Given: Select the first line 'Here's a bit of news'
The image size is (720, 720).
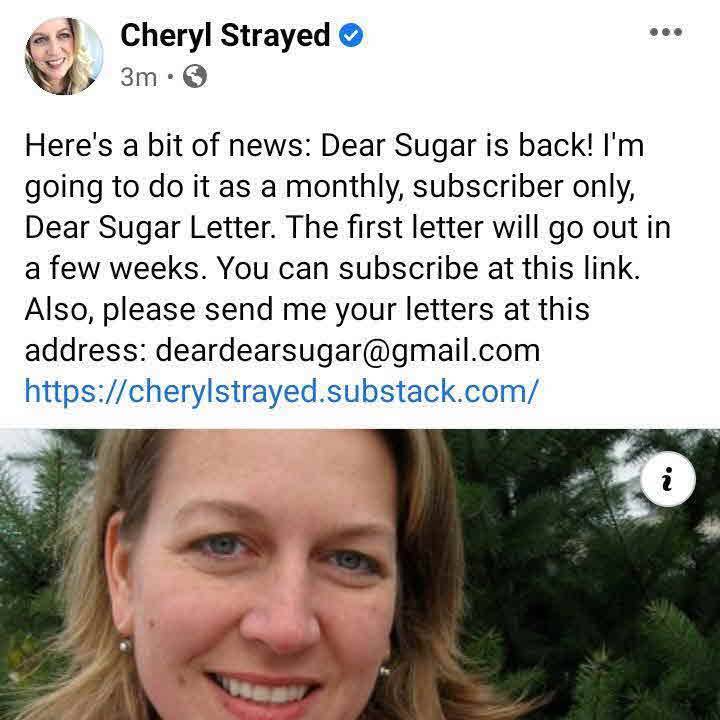Looking at the screenshot, I should tap(168, 146).
